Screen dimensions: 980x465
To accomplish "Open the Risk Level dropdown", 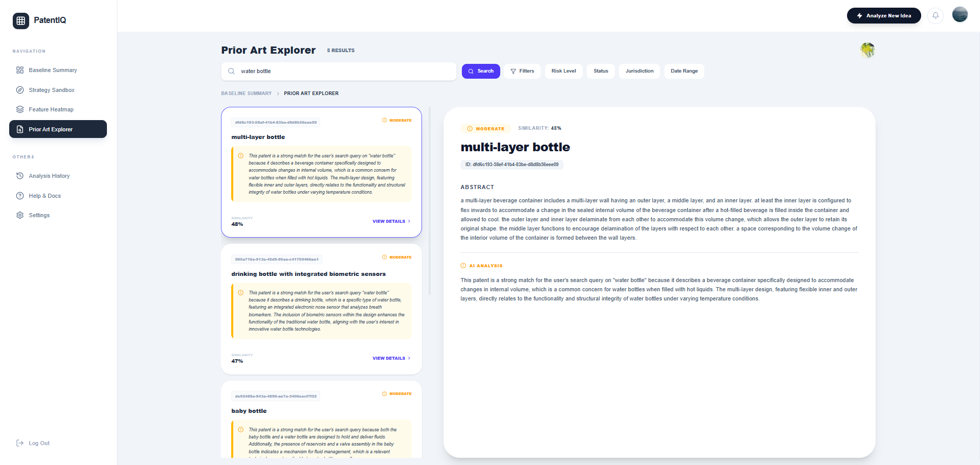I will click(564, 71).
